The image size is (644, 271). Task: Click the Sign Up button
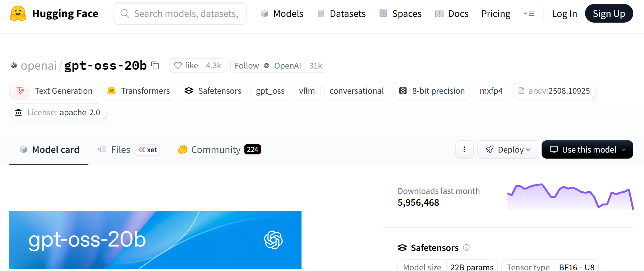[x=609, y=13]
